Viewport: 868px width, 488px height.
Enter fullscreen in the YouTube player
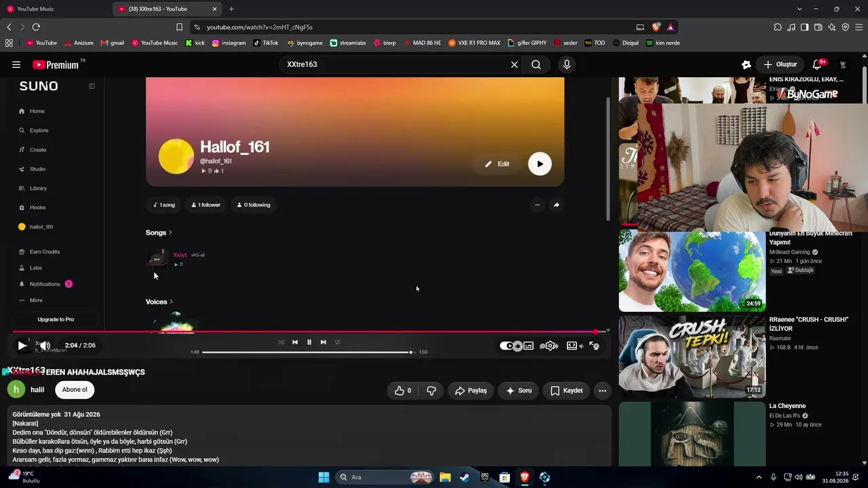(x=593, y=346)
